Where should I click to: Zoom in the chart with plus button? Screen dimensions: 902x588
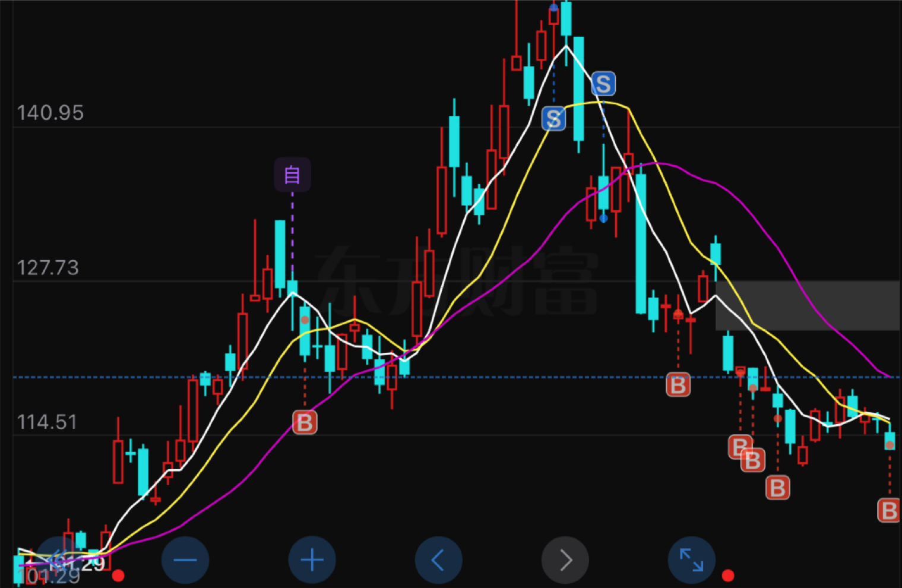point(312,559)
